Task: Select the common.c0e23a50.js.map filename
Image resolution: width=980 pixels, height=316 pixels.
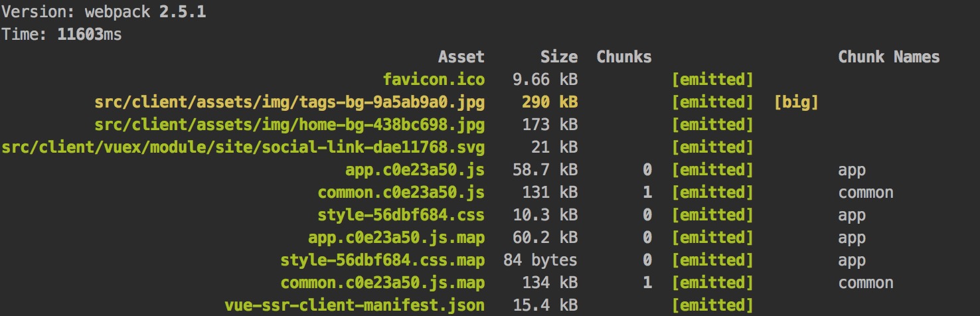Action: tap(382, 283)
